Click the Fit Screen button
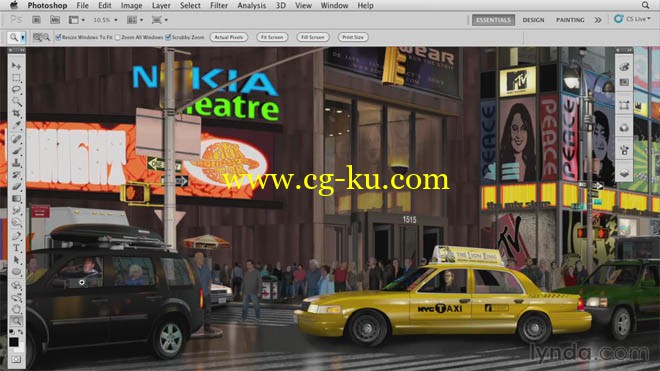This screenshot has width=660, height=371. coord(272,37)
